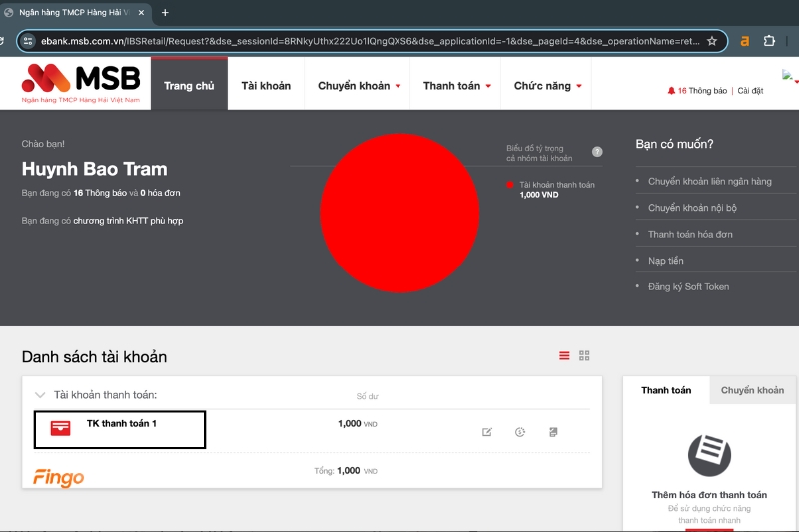This screenshot has height=532, width=799.
Task: Open the 16 Thông báo link
Action: pos(702,91)
